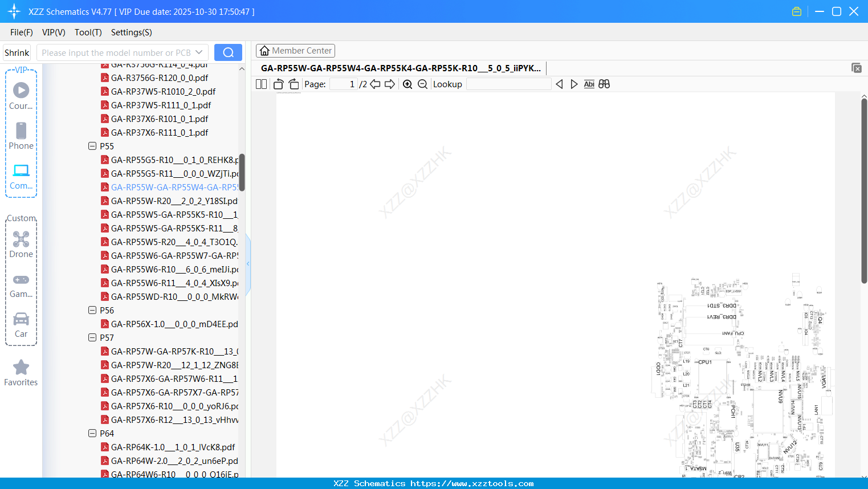The width and height of the screenshot is (868, 489).
Task: Open GA-RP55W5-R20 T3O1Q file
Action: 170,242
